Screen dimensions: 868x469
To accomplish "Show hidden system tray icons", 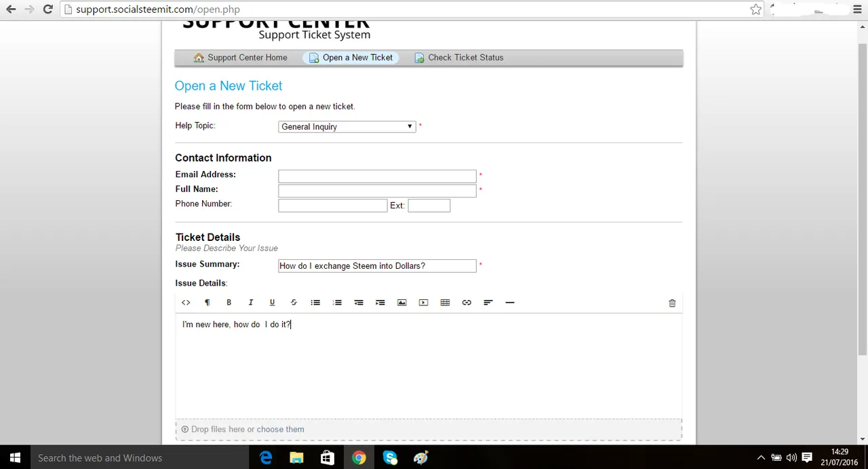I will [761, 458].
